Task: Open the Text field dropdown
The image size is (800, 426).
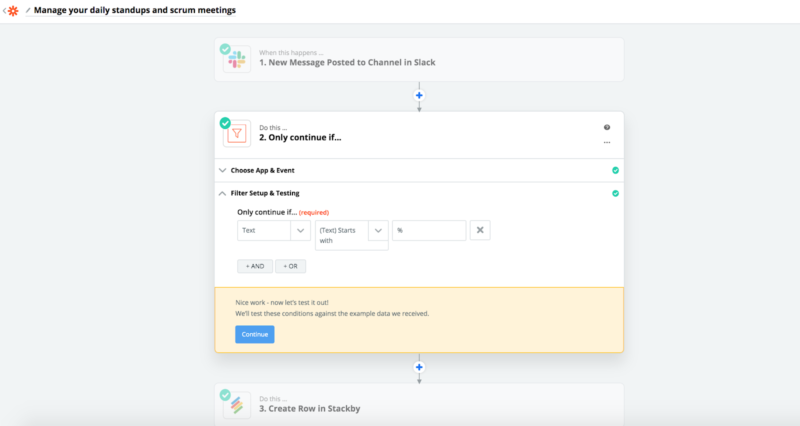Action: pos(273,231)
